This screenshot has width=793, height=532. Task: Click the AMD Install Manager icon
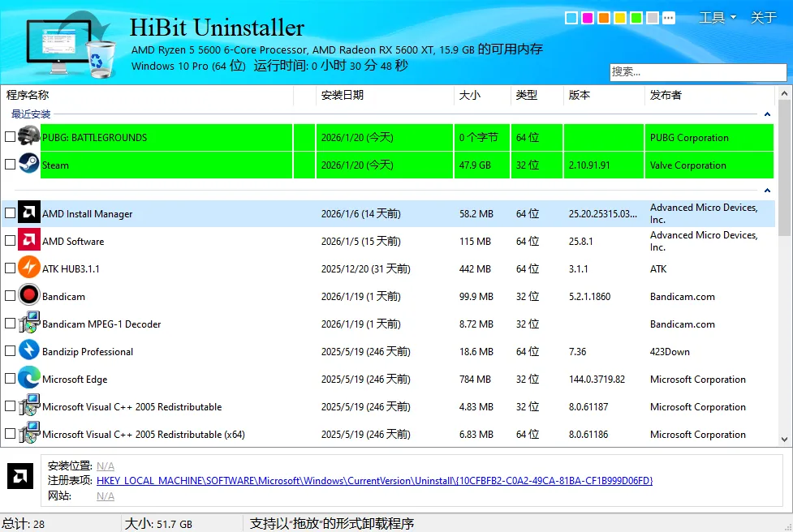point(29,212)
